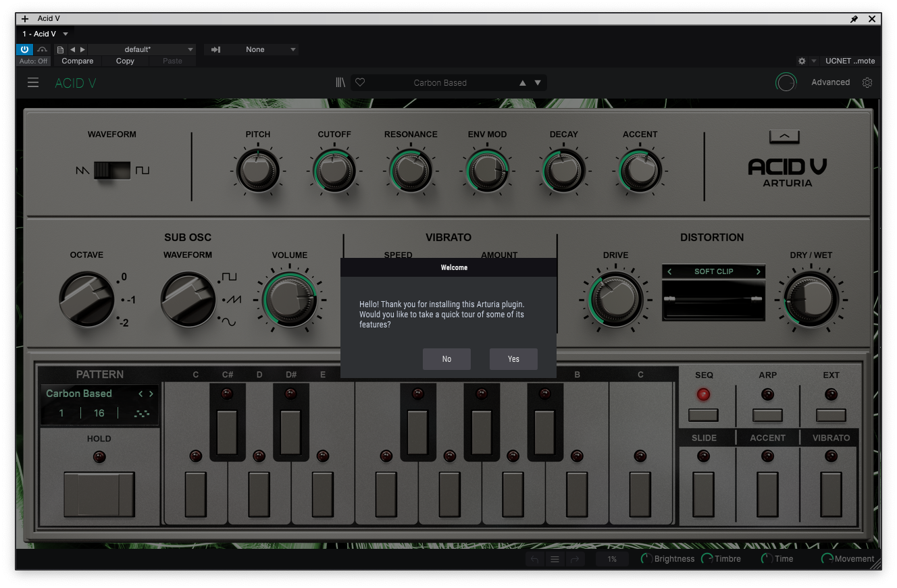Go to next host preset arrow

[82, 49]
